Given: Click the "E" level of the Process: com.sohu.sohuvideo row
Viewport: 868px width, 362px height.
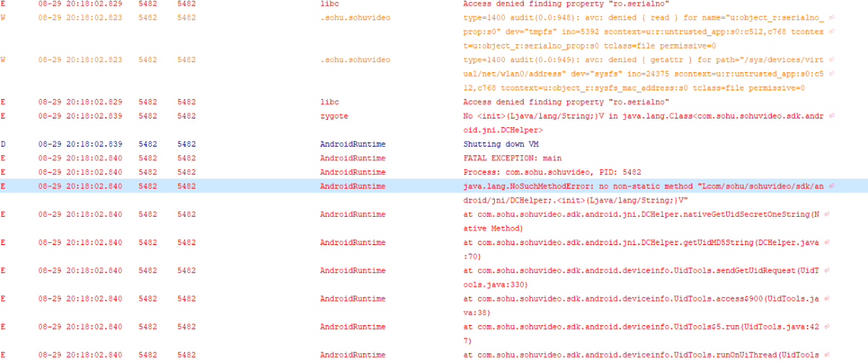Looking at the screenshot, I should pos(3,172).
